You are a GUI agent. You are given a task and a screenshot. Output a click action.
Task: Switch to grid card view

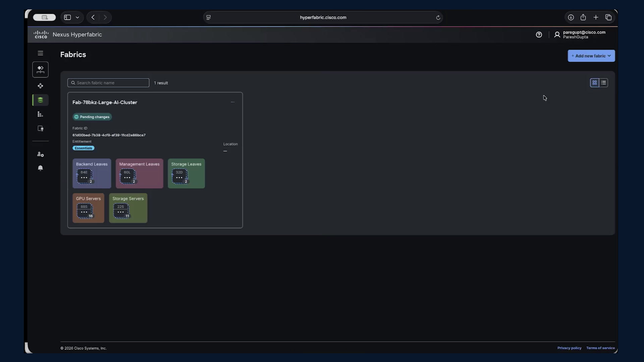point(594,82)
